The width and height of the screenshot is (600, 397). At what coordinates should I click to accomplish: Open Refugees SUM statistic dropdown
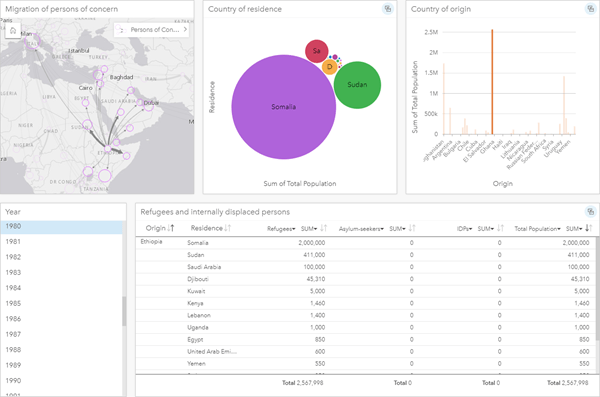coord(309,229)
